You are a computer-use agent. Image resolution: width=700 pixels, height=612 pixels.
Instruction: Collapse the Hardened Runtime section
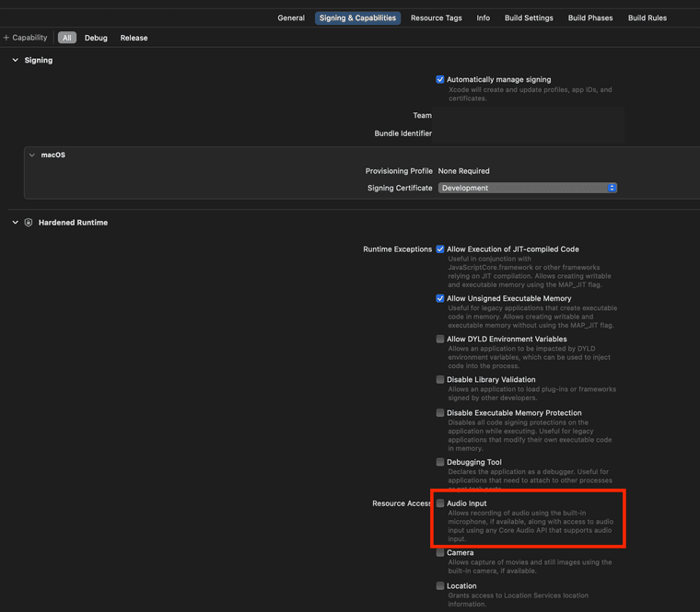click(x=15, y=223)
